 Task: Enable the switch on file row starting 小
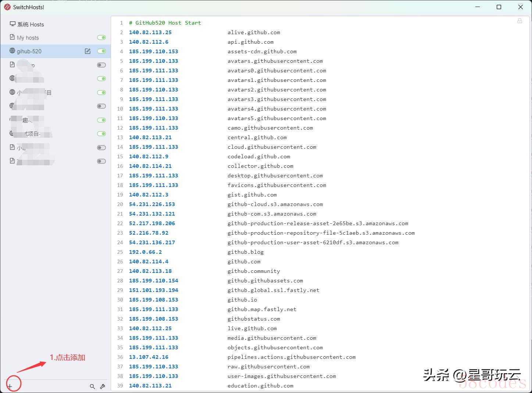point(101,148)
